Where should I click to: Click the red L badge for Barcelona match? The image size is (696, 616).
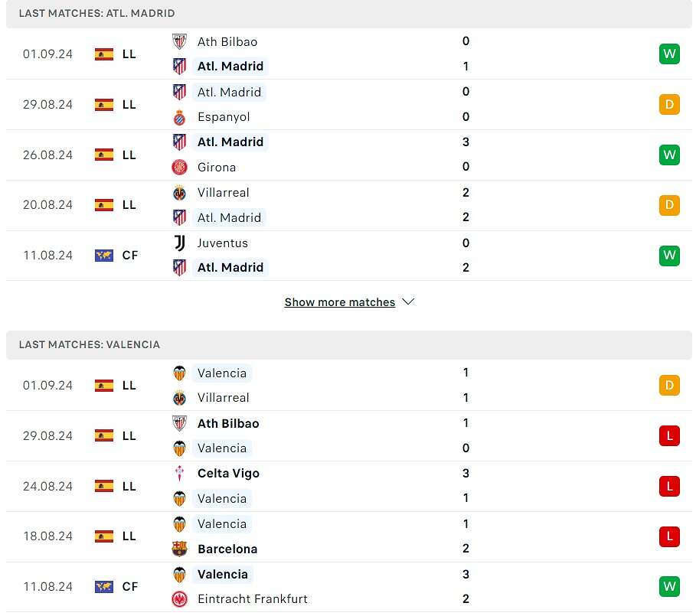[669, 536]
